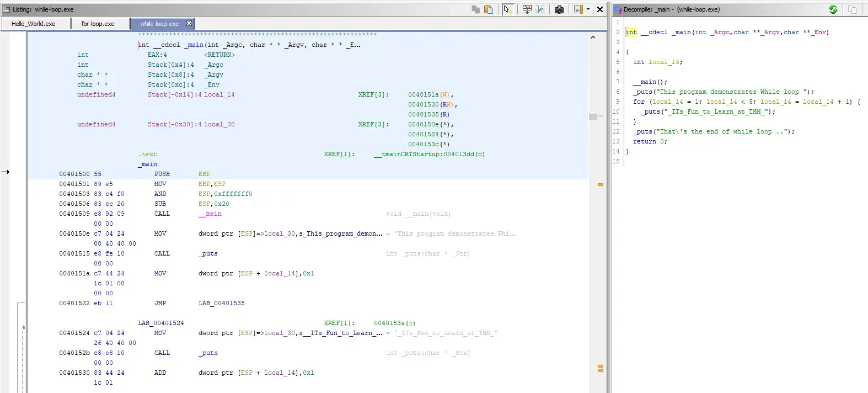Click the ADD mnemonic at 00401530
Screen dimensions: 868x393
tap(160, 373)
